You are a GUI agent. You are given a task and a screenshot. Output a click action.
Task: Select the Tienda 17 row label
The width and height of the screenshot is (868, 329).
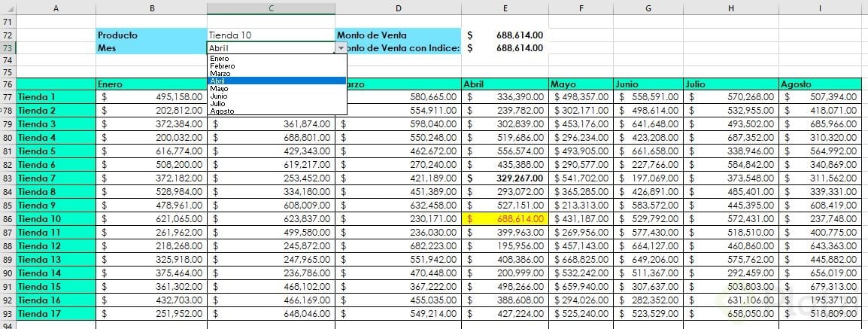[x=56, y=313]
